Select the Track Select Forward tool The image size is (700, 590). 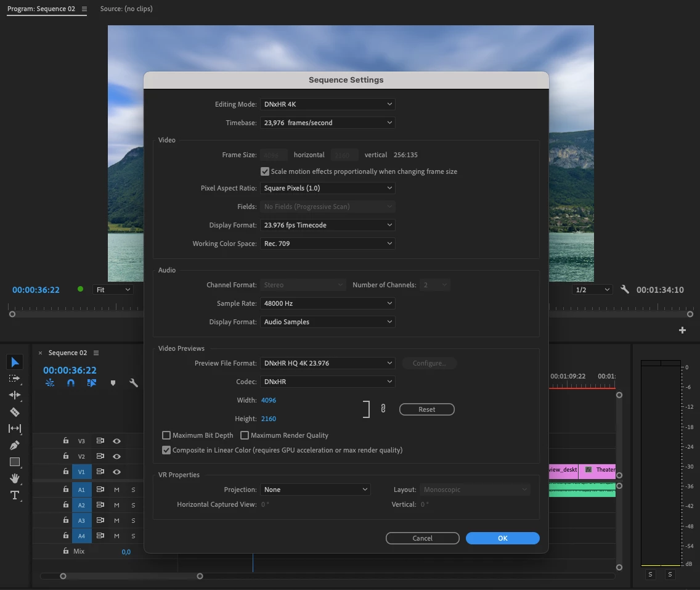(14, 379)
